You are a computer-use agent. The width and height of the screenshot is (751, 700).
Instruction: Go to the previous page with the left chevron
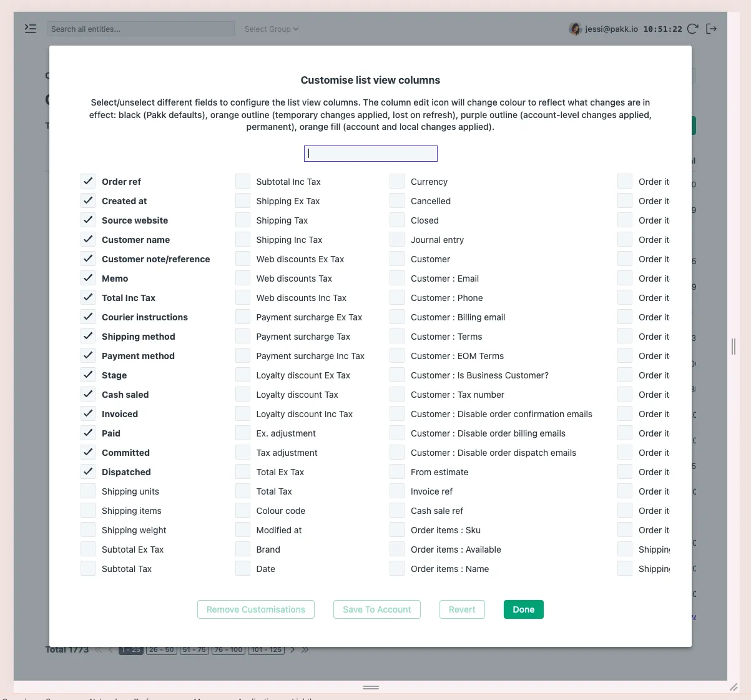110,649
